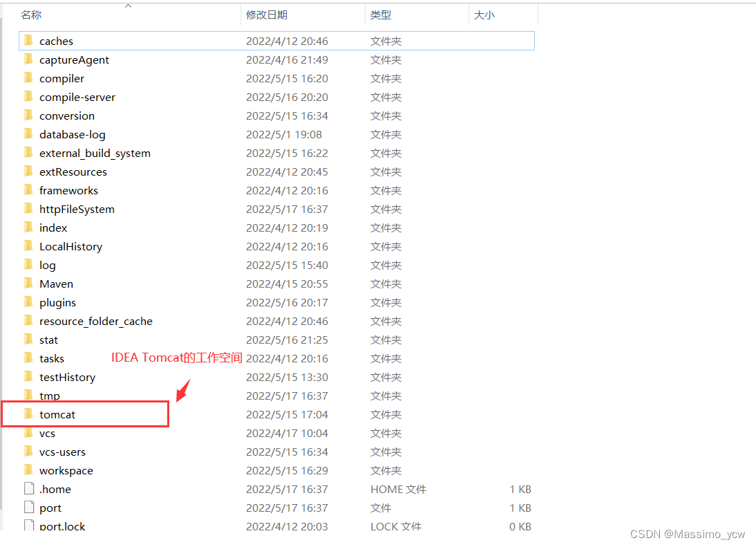
Task: Click the external_build_system folder icon
Action: 29,153
